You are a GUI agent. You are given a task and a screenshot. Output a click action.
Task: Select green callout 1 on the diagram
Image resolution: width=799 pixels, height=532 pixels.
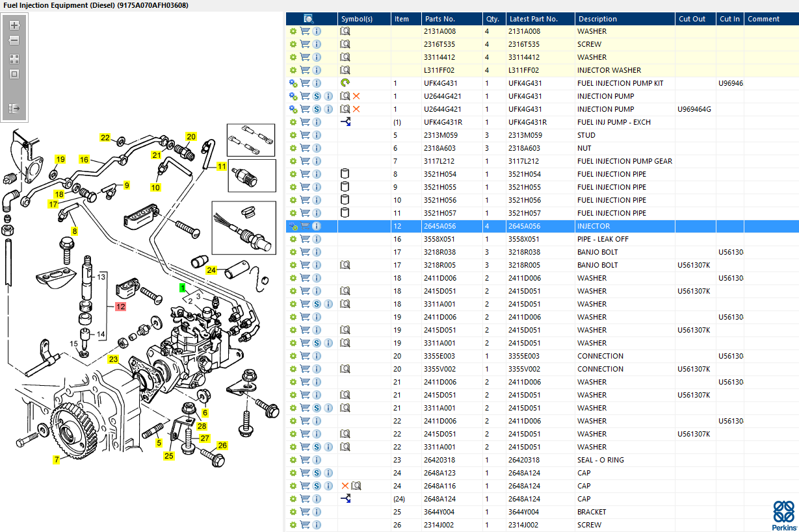(183, 286)
